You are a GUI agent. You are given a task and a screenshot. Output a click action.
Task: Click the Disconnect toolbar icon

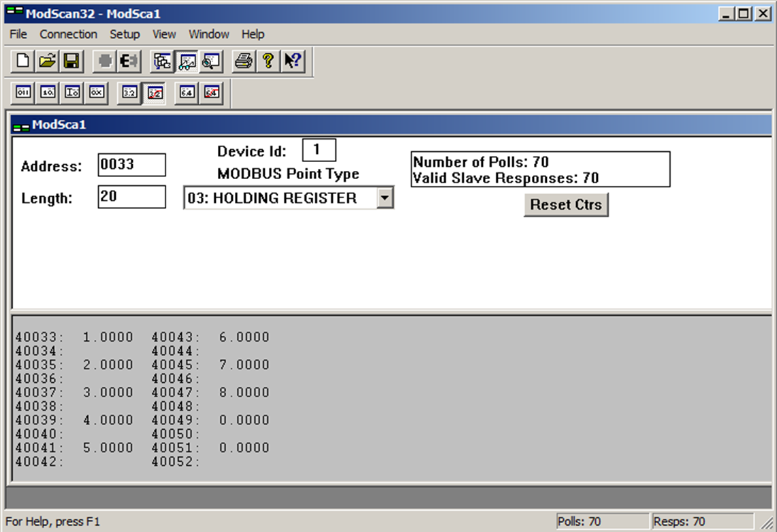pyautogui.click(x=127, y=61)
